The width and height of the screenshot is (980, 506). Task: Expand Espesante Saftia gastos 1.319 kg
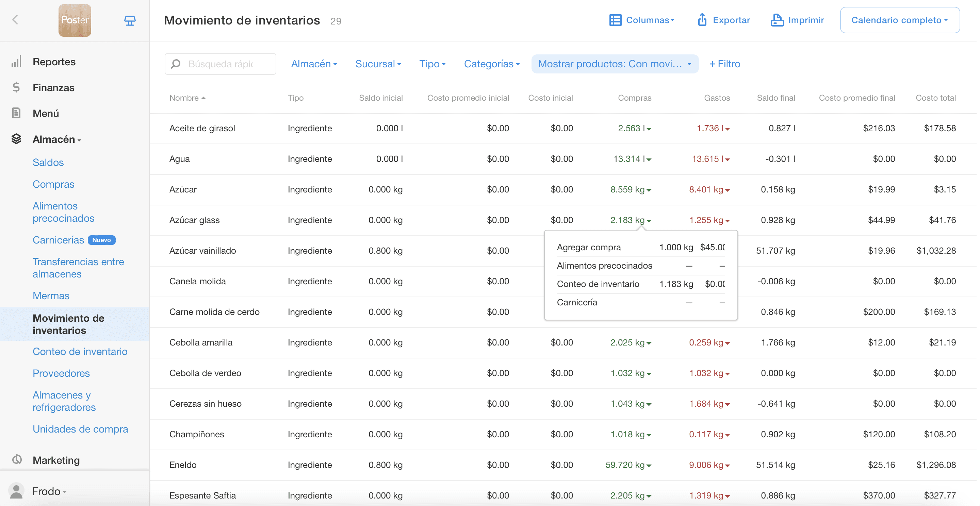tap(709, 495)
